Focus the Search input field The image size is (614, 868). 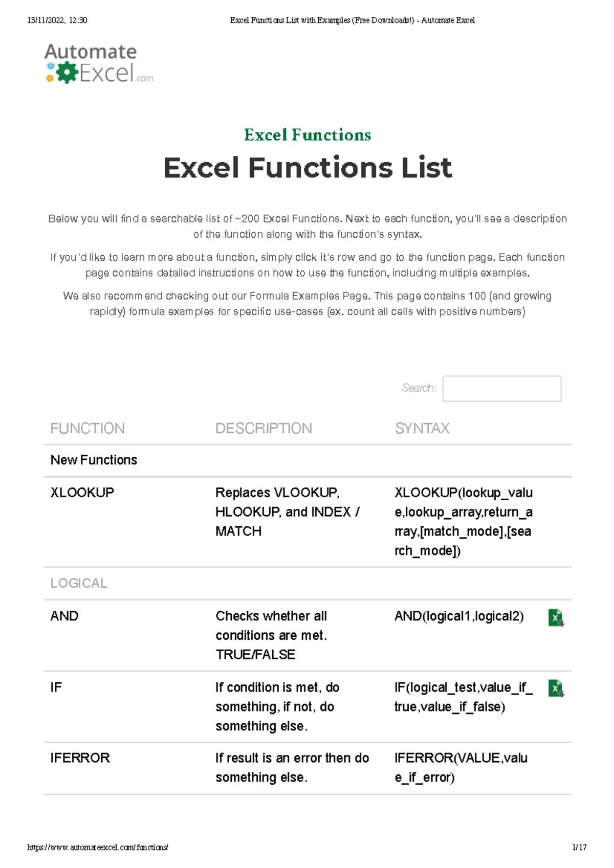pos(502,389)
